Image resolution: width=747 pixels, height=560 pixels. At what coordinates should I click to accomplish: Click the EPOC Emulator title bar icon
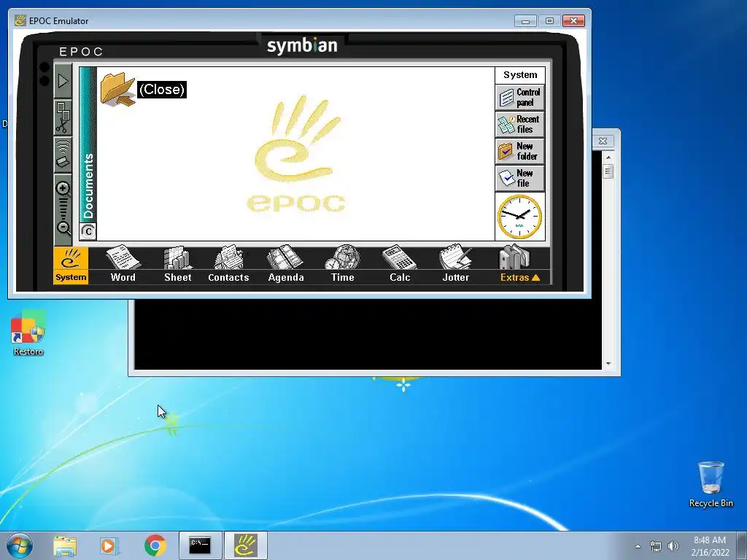20,20
